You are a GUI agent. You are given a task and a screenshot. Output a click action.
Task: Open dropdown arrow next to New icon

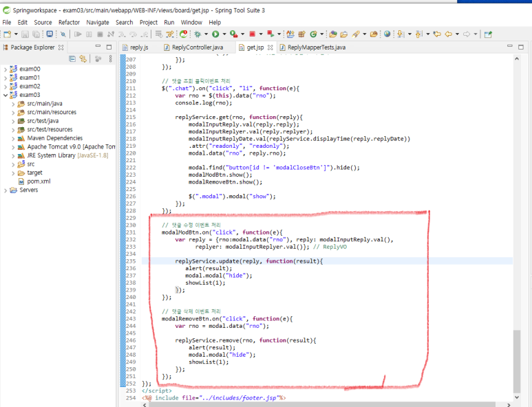16,34
